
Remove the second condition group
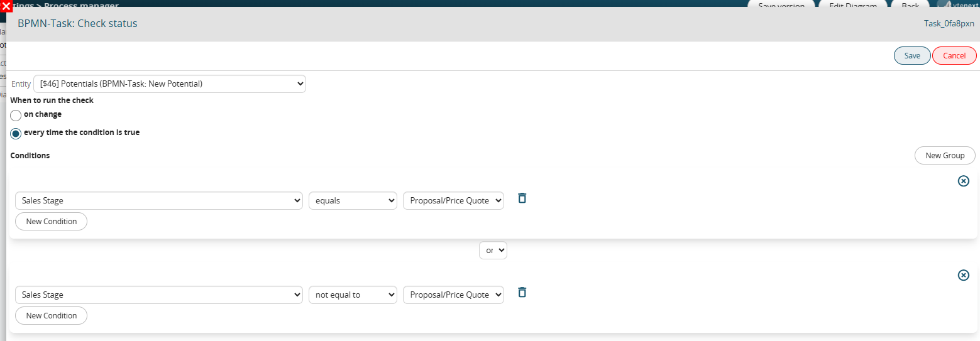[963, 275]
